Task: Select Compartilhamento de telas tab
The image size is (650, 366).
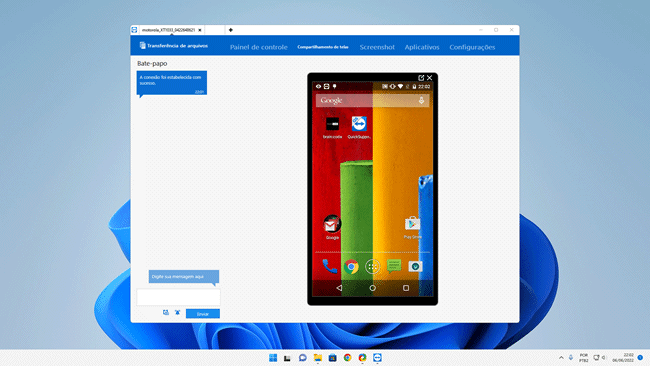Action: click(323, 47)
